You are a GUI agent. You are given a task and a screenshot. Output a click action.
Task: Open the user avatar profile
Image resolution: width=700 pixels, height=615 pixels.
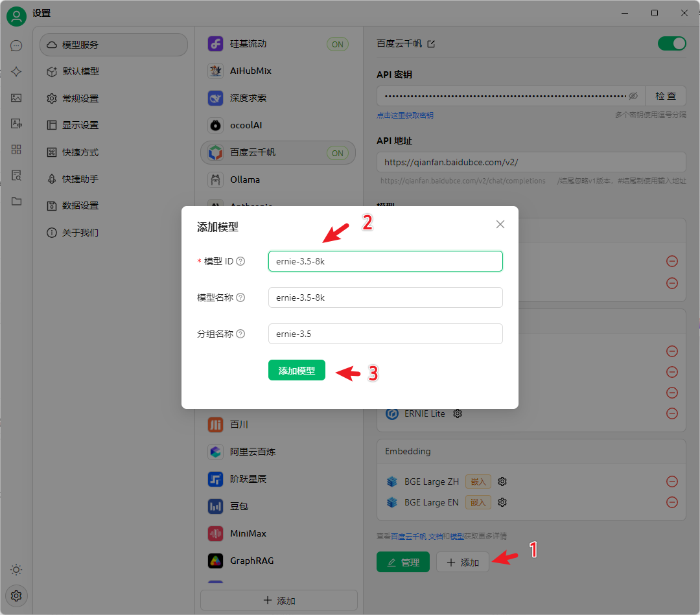(16, 16)
